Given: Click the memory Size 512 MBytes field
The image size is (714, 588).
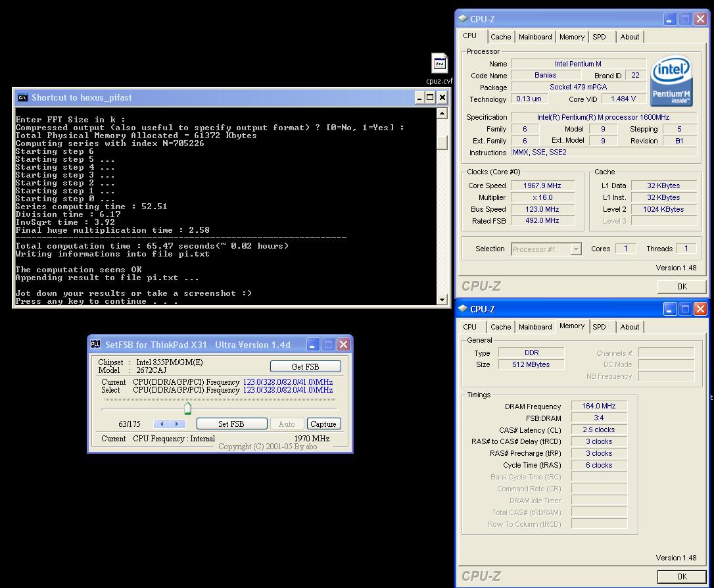Looking at the screenshot, I should [x=531, y=364].
